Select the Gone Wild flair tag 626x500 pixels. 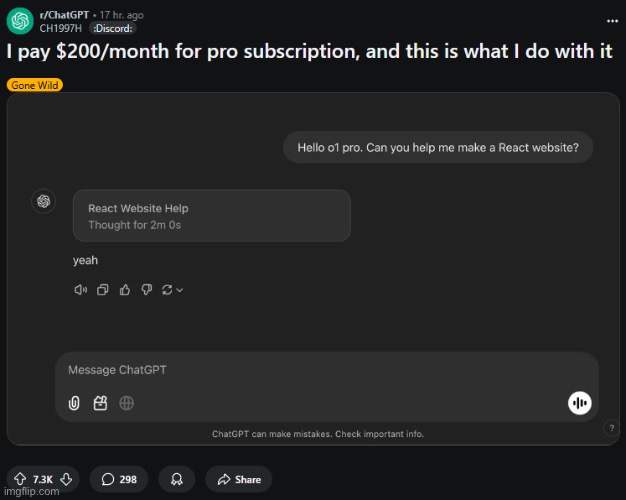pos(35,85)
